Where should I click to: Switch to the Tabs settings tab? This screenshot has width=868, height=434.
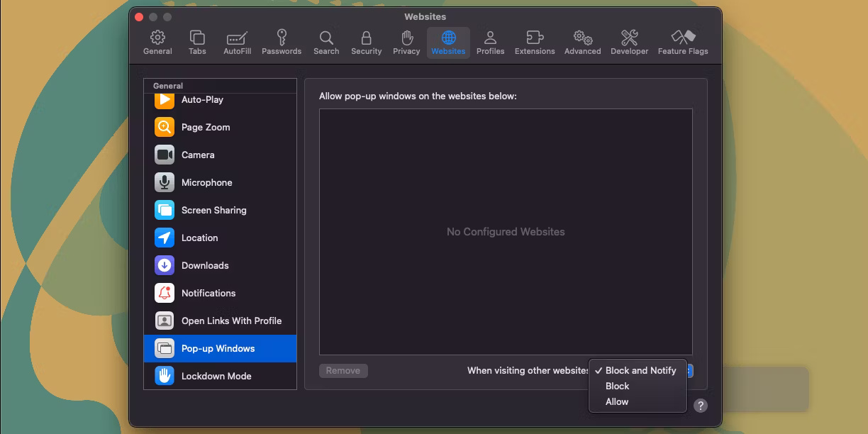tap(196, 40)
